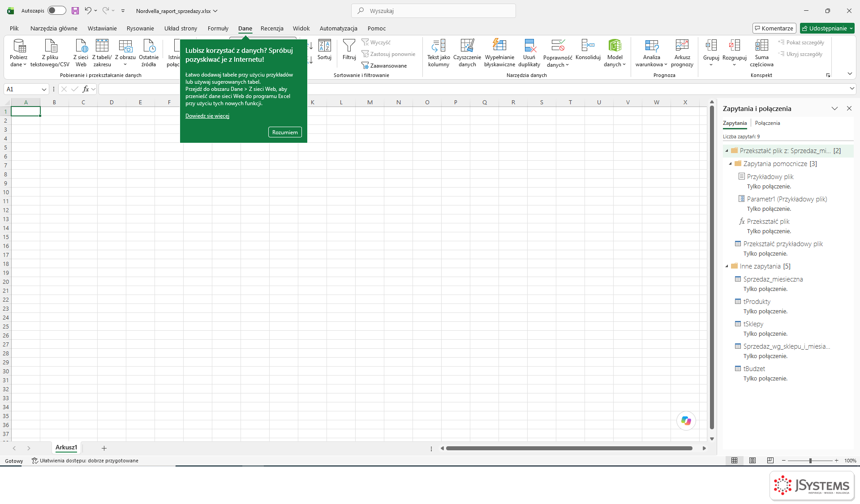Apply Filtruj to the data
The width and height of the screenshot is (860, 504).
349,50
